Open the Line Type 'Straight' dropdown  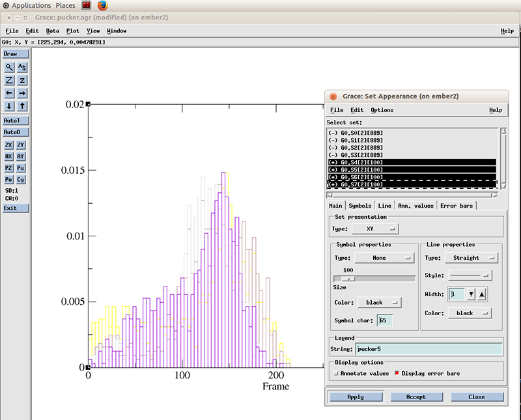[x=472, y=258]
